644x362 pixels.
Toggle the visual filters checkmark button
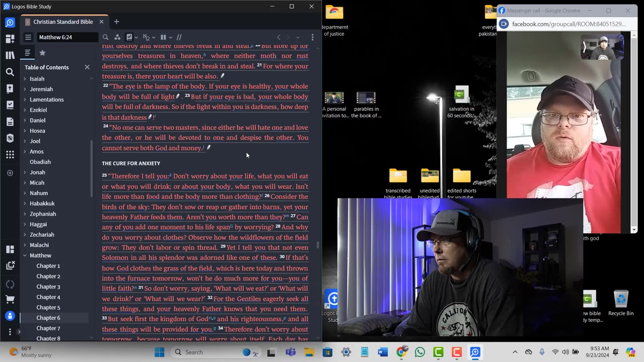click(x=129, y=37)
